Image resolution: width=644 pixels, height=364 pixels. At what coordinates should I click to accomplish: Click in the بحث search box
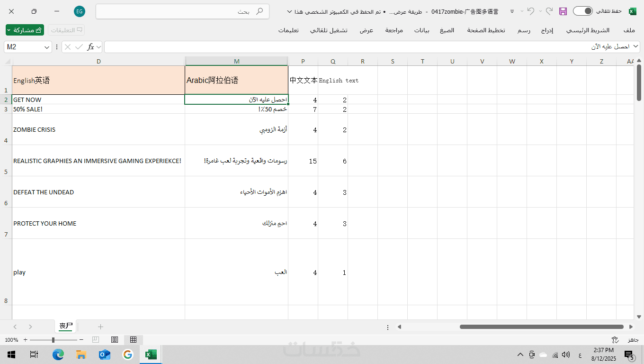tap(182, 11)
